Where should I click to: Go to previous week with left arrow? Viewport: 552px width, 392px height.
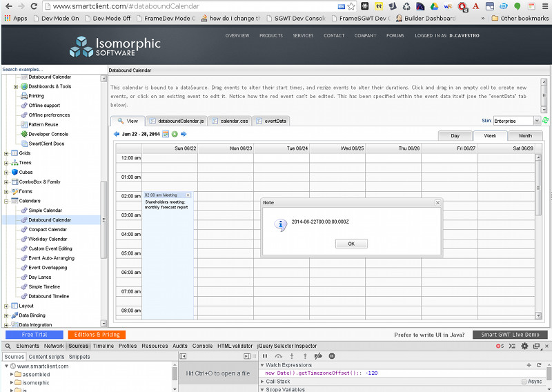click(116, 134)
